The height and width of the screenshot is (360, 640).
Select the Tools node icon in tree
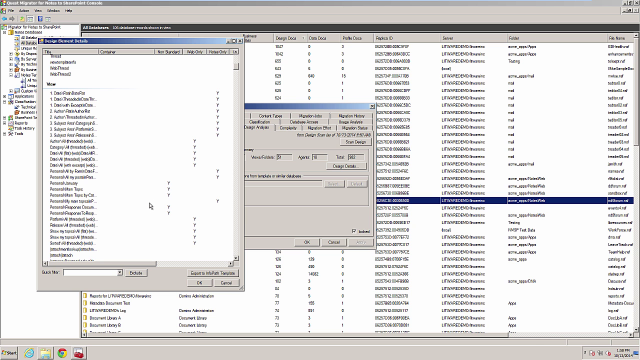11,133
